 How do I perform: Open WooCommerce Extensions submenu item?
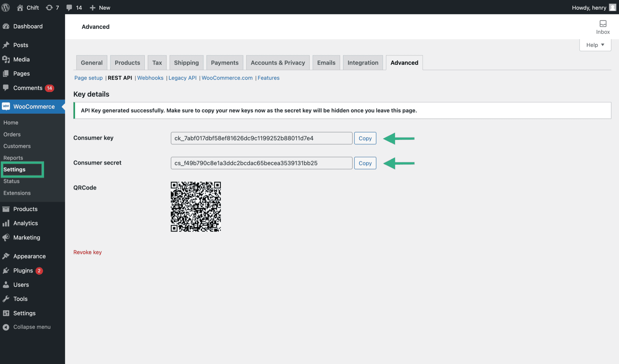point(17,193)
